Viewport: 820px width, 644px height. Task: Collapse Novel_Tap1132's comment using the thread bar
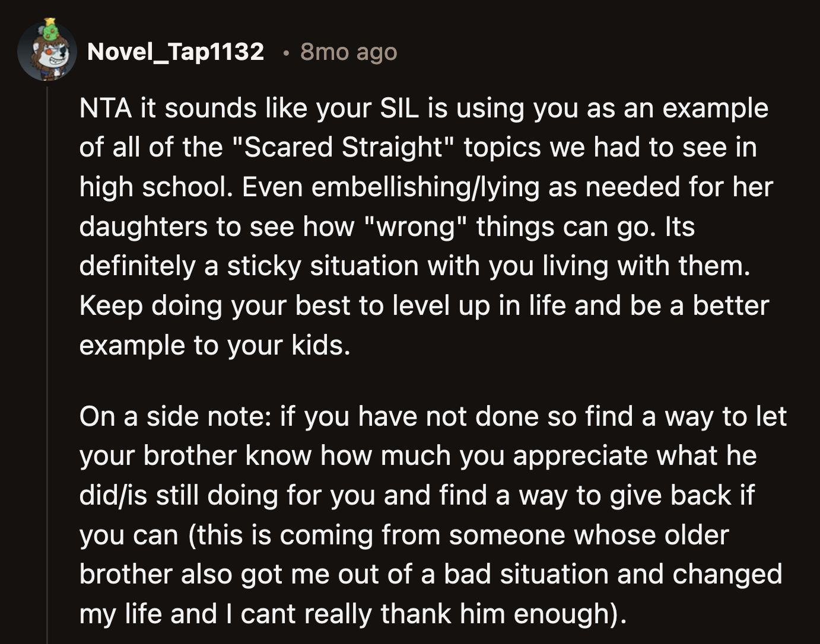(47, 356)
